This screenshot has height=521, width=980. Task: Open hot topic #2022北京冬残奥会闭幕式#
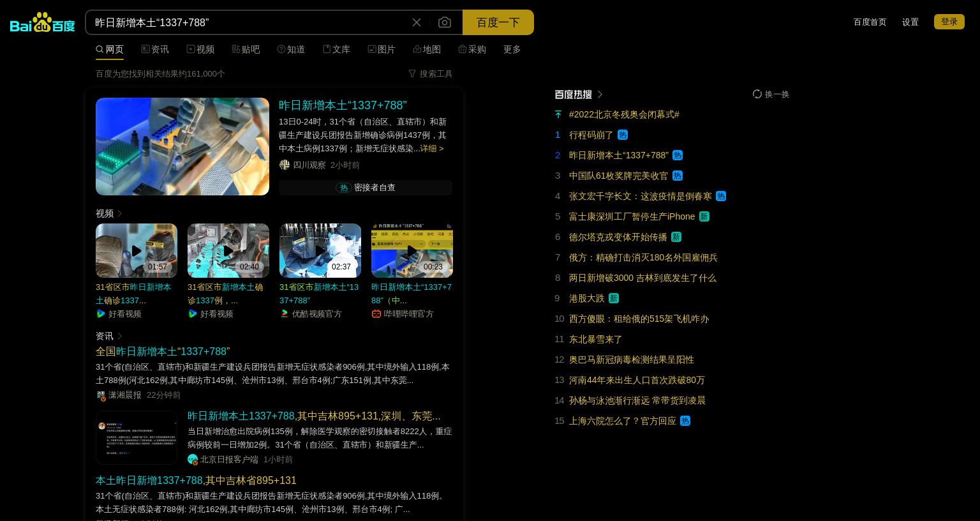624,114
